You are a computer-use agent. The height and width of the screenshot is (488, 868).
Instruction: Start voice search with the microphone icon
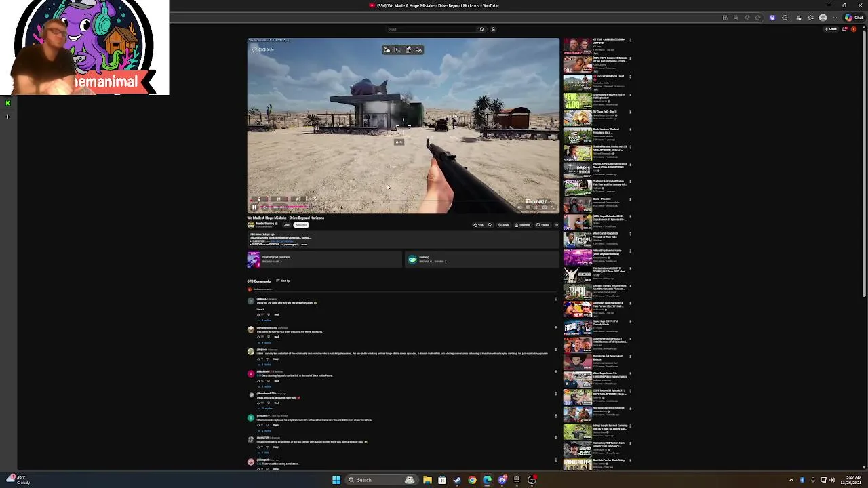coord(493,29)
